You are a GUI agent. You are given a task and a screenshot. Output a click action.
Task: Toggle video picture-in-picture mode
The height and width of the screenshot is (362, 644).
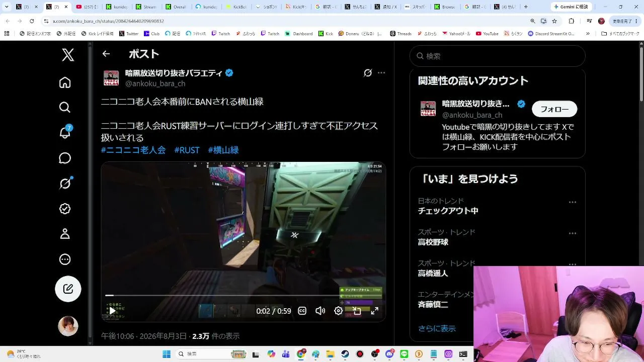pyautogui.click(x=357, y=311)
